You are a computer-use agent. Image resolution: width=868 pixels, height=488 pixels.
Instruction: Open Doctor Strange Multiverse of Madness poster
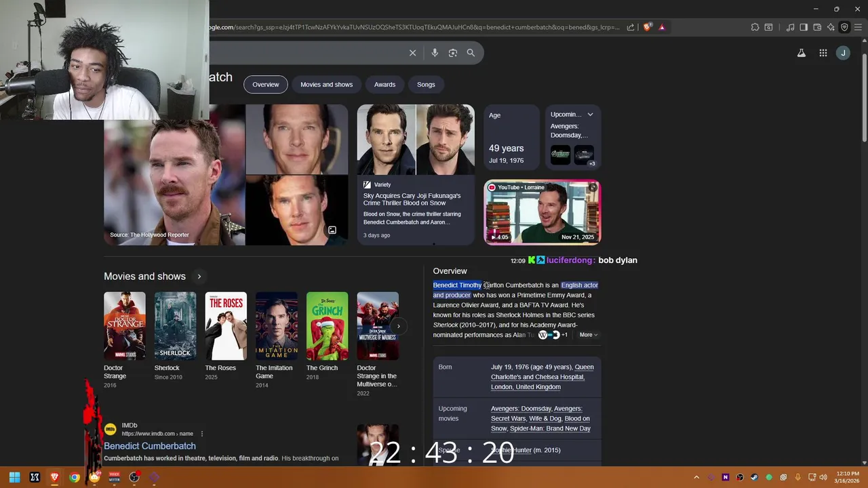click(x=378, y=326)
